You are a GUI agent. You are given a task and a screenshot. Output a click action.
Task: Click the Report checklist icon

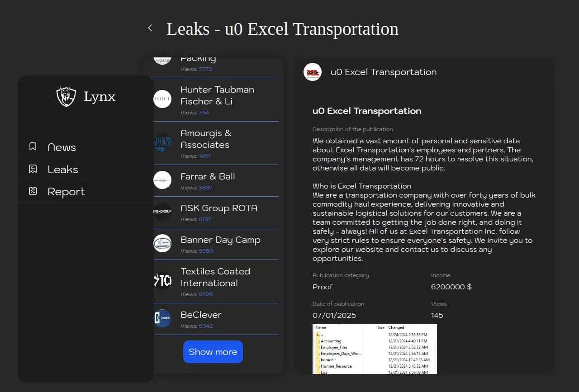coord(33,191)
